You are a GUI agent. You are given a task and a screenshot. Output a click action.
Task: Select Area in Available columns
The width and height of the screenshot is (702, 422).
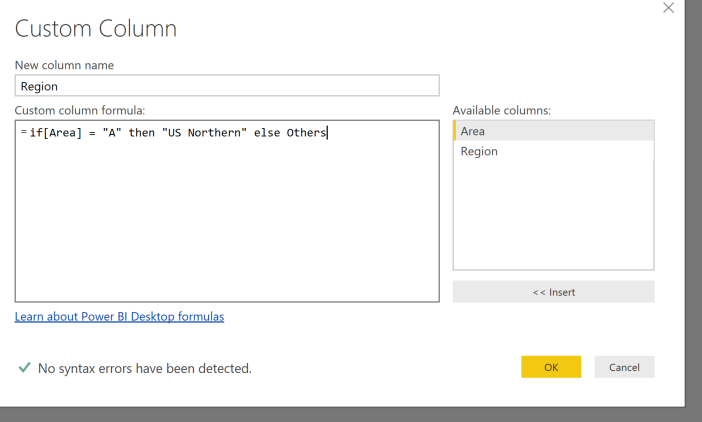point(553,131)
